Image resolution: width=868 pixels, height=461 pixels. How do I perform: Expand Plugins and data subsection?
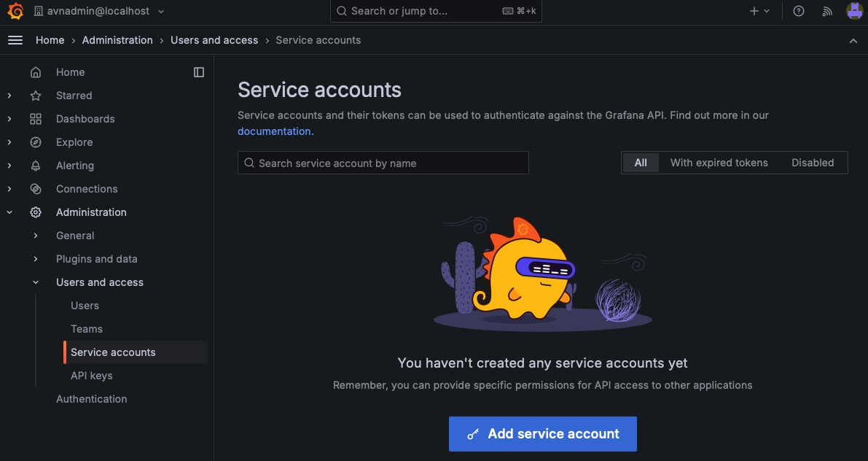36,259
